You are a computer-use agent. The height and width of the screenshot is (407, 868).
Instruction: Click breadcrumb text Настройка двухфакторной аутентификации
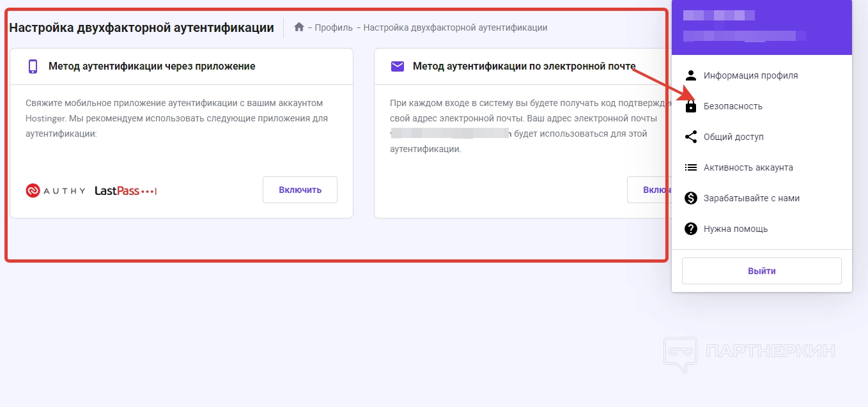455,27
